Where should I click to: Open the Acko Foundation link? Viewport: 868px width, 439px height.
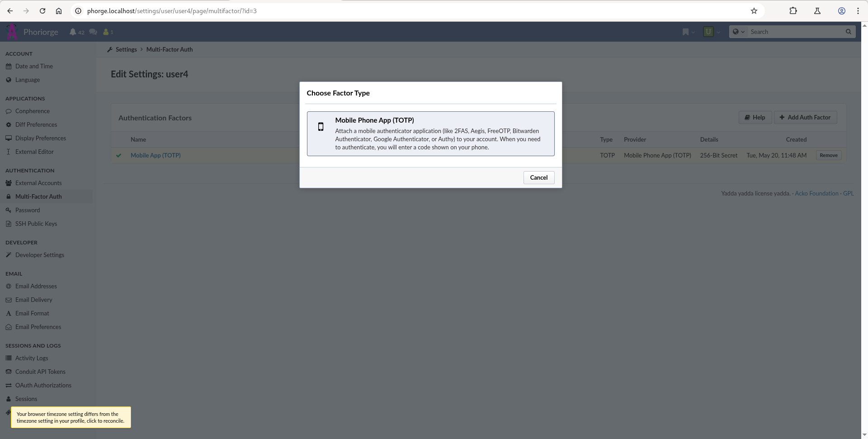[x=816, y=193]
